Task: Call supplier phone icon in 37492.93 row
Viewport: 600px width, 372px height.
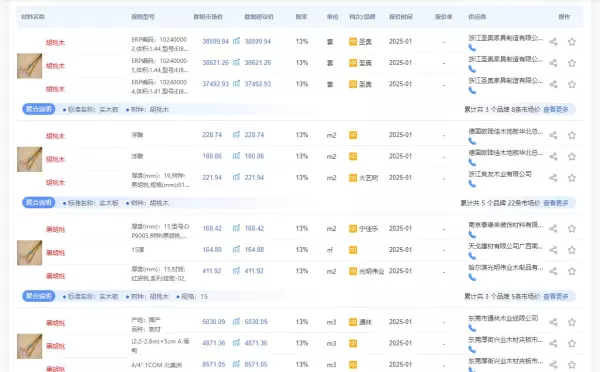Action: [x=472, y=90]
